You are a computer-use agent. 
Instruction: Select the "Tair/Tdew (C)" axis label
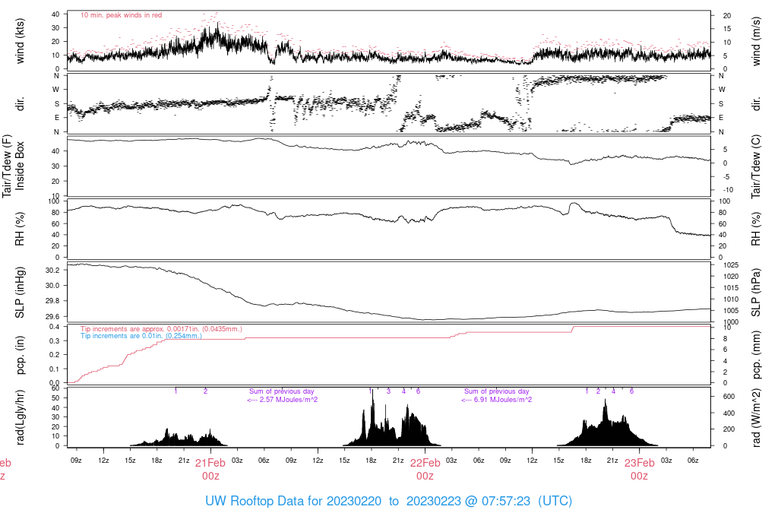click(756, 166)
